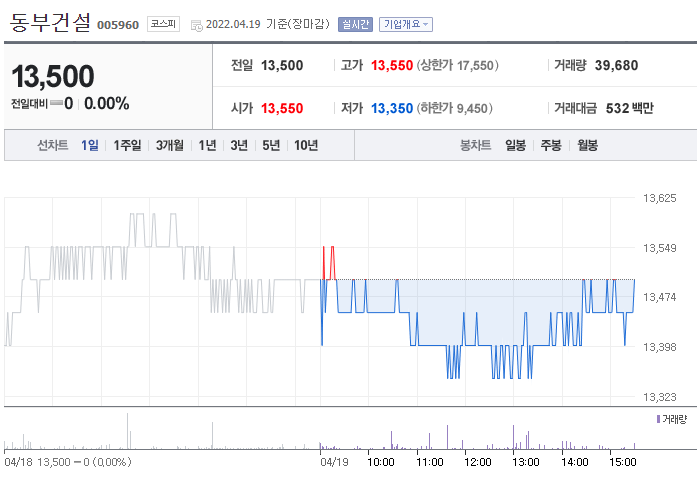Click the 거래량 legend marker on volume chart

658,419
